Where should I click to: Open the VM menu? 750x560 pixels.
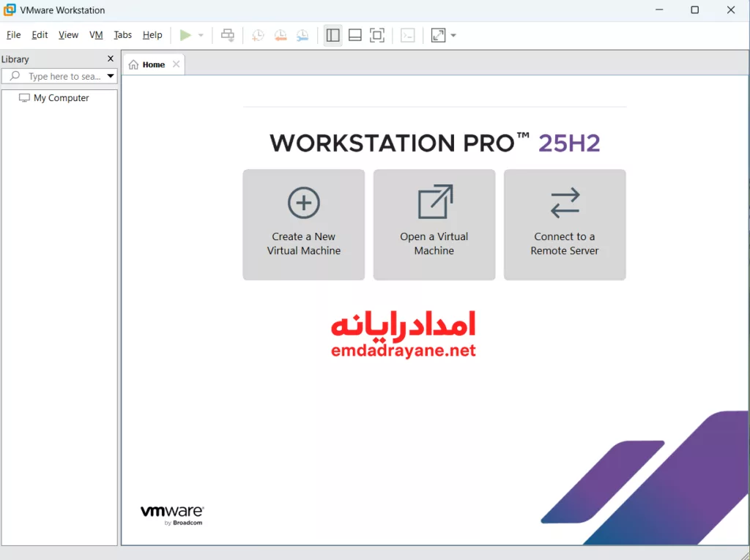pyautogui.click(x=96, y=34)
